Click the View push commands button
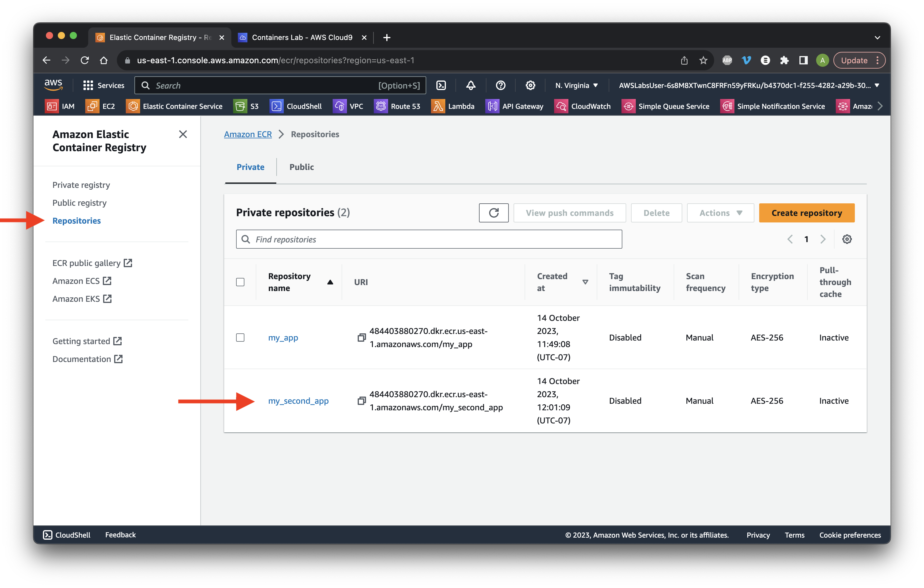Image resolution: width=924 pixels, height=588 pixels. coord(569,213)
